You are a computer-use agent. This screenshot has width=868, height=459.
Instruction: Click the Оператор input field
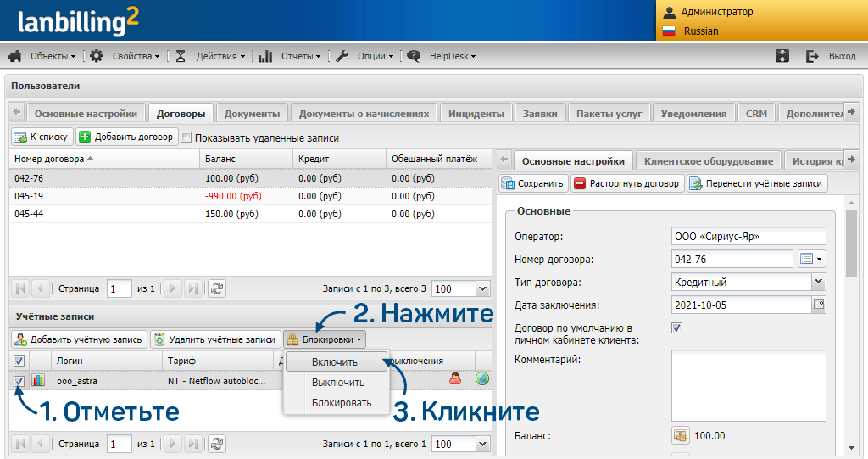pos(748,236)
